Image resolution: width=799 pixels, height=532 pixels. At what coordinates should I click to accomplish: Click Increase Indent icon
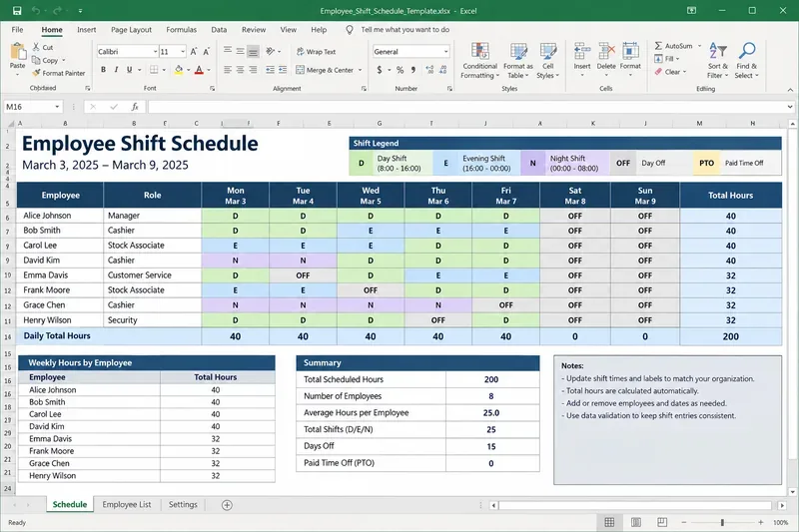click(283, 69)
